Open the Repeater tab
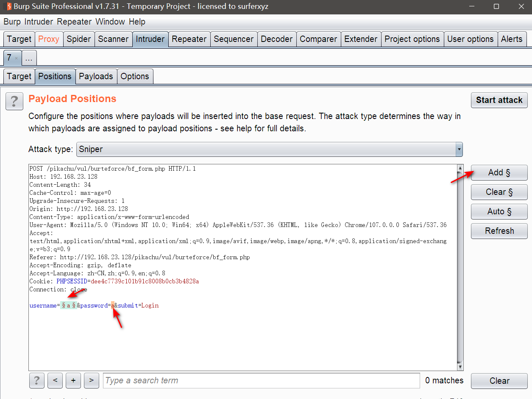The height and width of the screenshot is (399, 532). 189,39
